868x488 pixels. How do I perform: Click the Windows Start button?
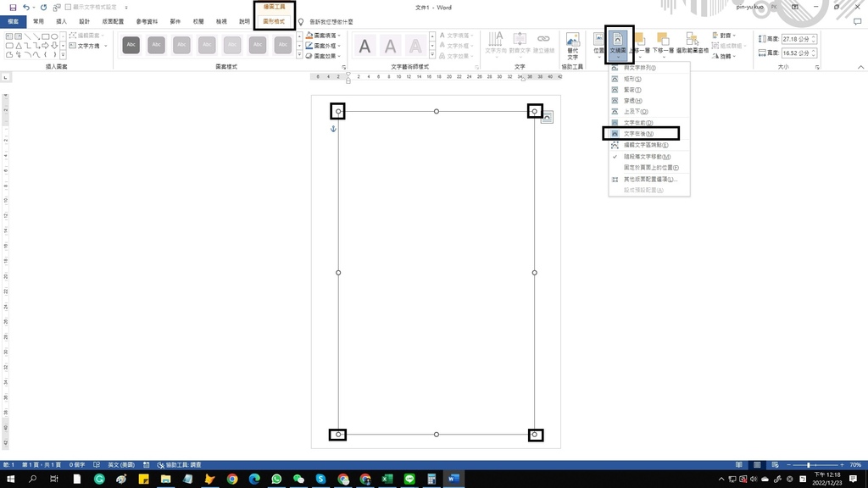click(x=10, y=479)
